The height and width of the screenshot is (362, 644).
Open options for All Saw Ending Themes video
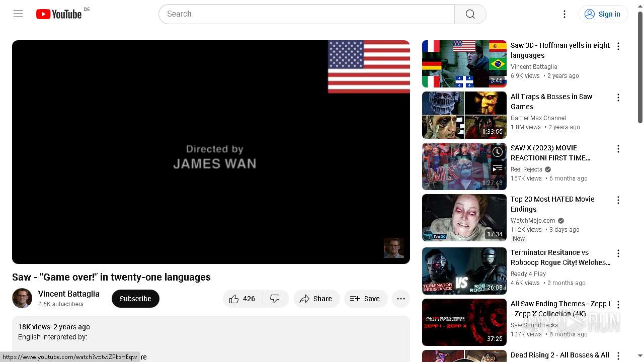(x=618, y=305)
